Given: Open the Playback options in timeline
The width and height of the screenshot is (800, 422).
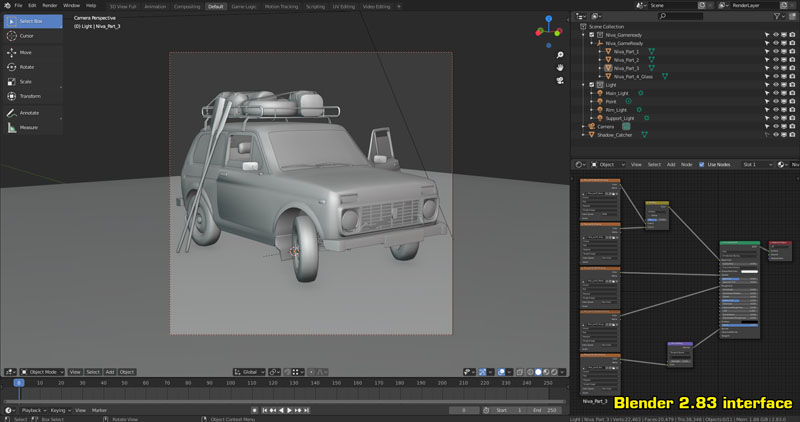Looking at the screenshot, I should [33, 410].
